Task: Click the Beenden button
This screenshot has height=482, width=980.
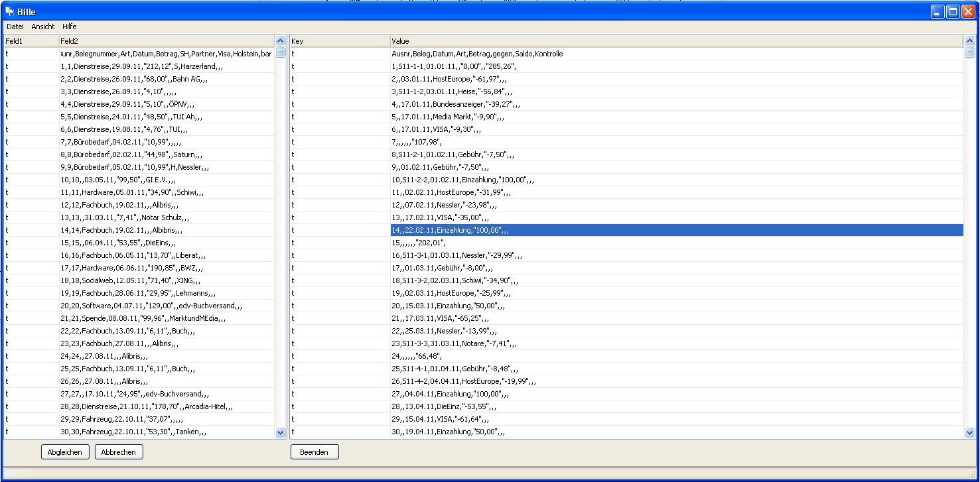Action: 315,452
